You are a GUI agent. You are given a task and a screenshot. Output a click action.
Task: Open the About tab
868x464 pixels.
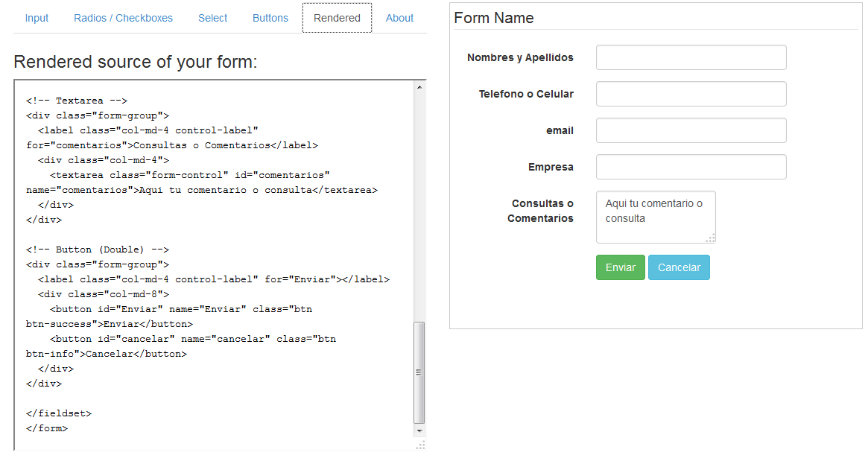(399, 17)
